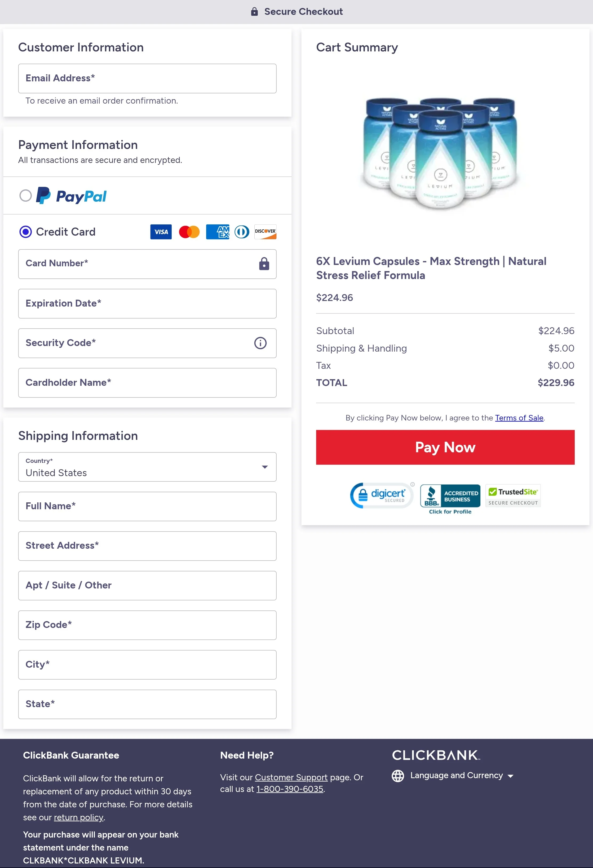
Task: Click the Security Code info icon
Action: pos(260,343)
